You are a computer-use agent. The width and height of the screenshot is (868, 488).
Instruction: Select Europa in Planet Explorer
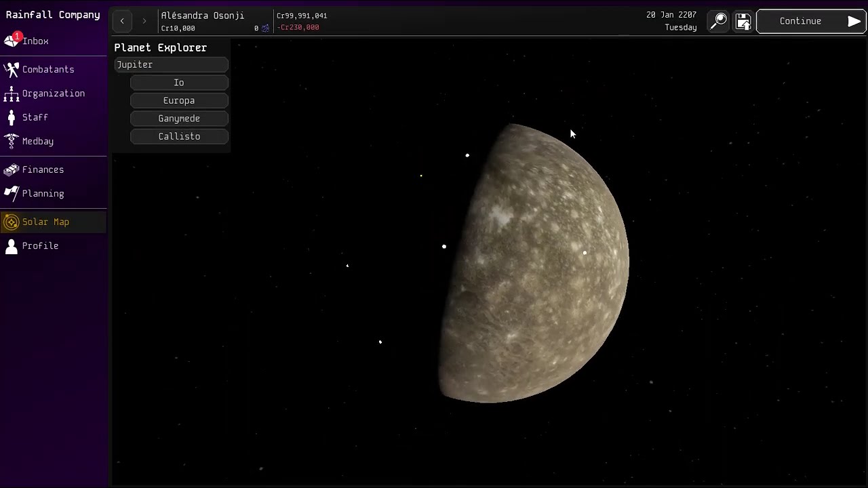pos(179,100)
